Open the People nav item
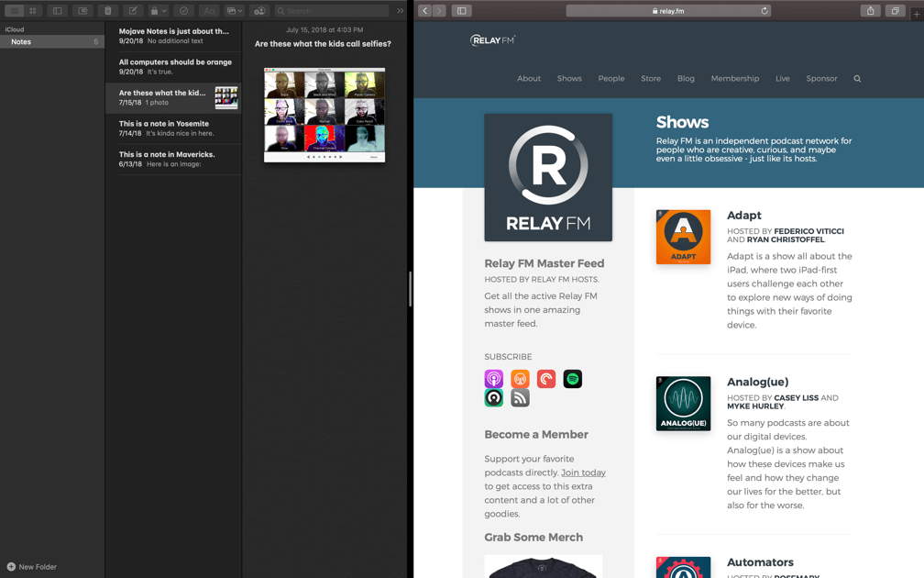The image size is (924, 578). [x=611, y=79]
